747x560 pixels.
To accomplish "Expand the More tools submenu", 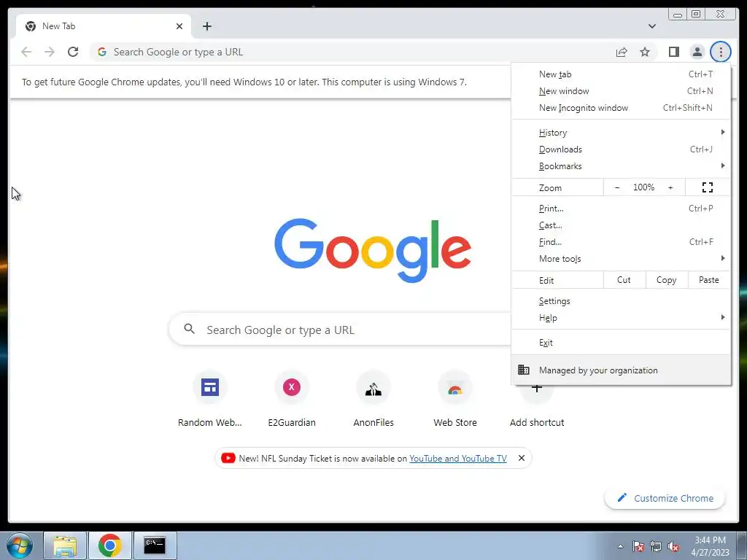I will tap(621, 259).
